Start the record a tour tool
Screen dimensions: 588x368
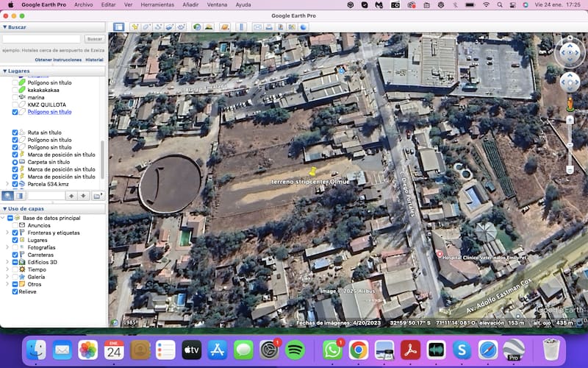(x=181, y=27)
